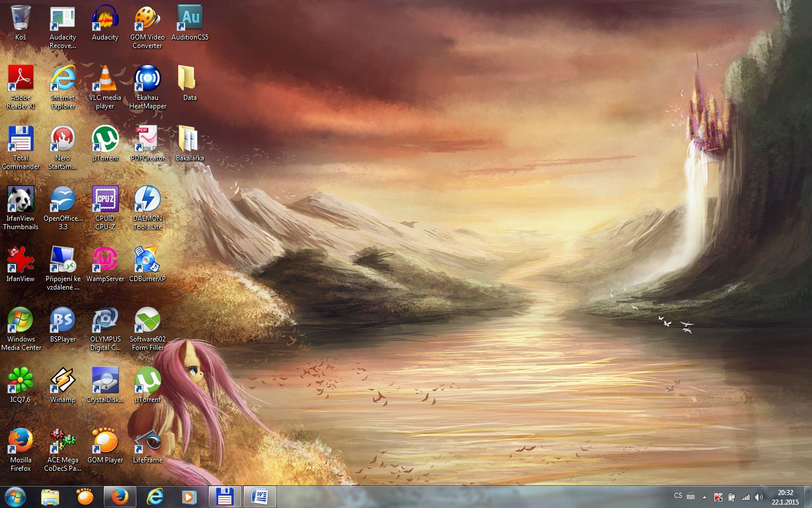Image resolution: width=812 pixels, height=508 pixels.
Task: Click the battery power plug tray icon
Action: tap(731, 497)
